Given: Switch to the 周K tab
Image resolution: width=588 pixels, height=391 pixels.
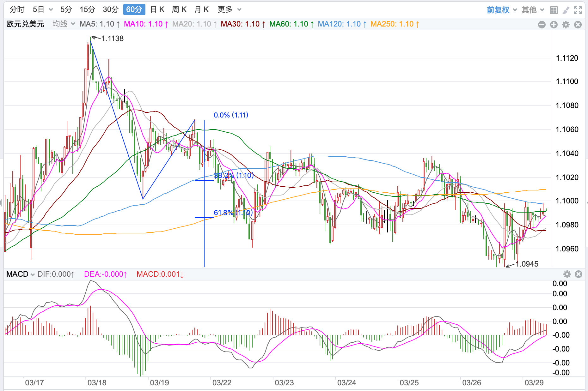Looking at the screenshot, I should click(179, 9).
